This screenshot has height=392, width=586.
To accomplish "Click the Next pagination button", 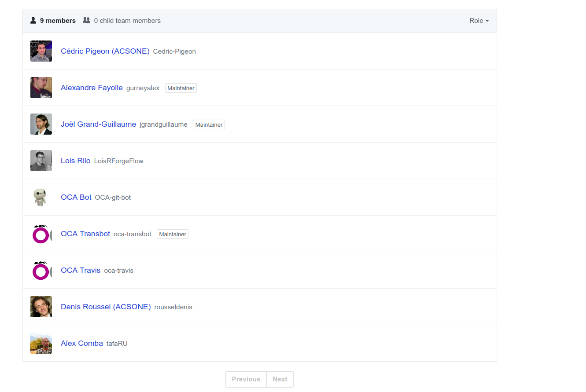I will click(x=280, y=379).
